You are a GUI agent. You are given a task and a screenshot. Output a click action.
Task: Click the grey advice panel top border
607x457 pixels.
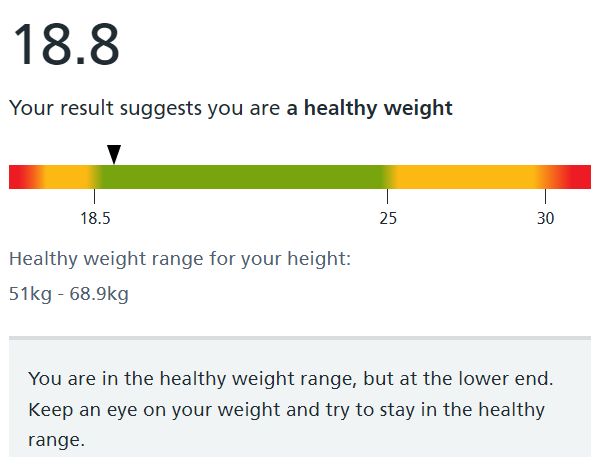(x=300, y=338)
